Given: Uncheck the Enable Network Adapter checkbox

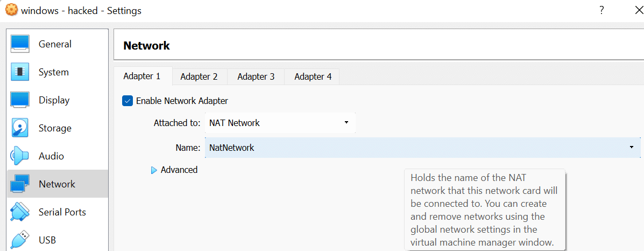Looking at the screenshot, I should point(128,101).
